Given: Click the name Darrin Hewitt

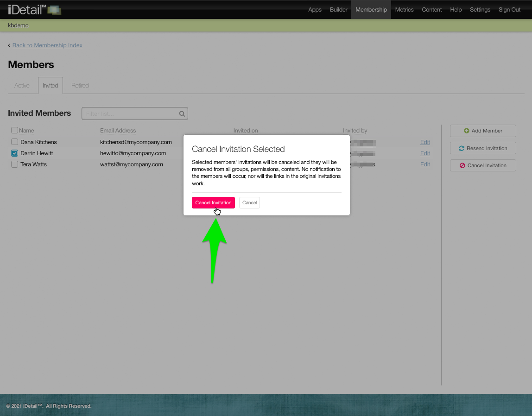Looking at the screenshot, I should coord(37,153).
